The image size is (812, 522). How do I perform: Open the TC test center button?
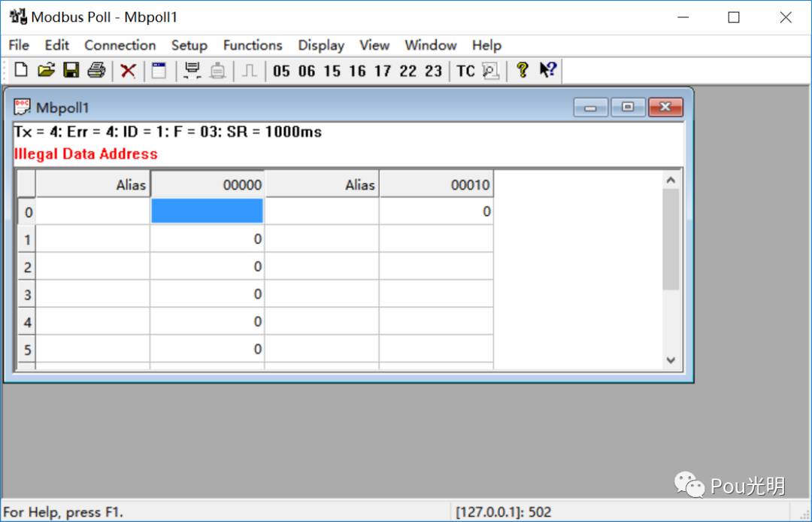(465, 71)
